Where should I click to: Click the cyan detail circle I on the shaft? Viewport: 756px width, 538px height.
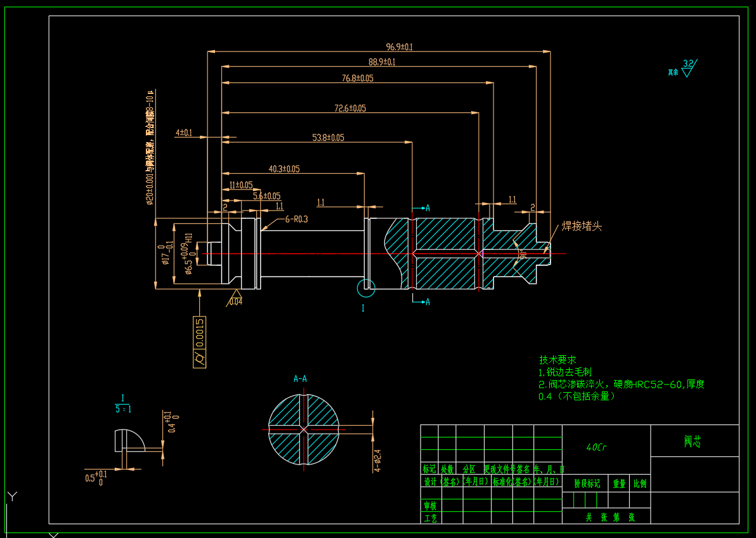coord(366,288)
